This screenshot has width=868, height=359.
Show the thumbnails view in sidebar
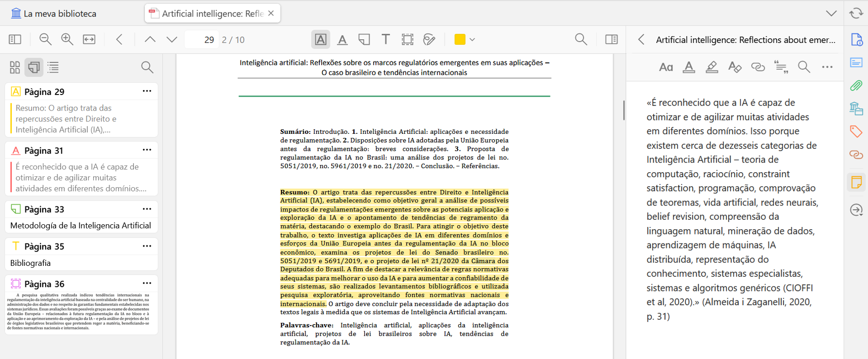click(15, 68)
